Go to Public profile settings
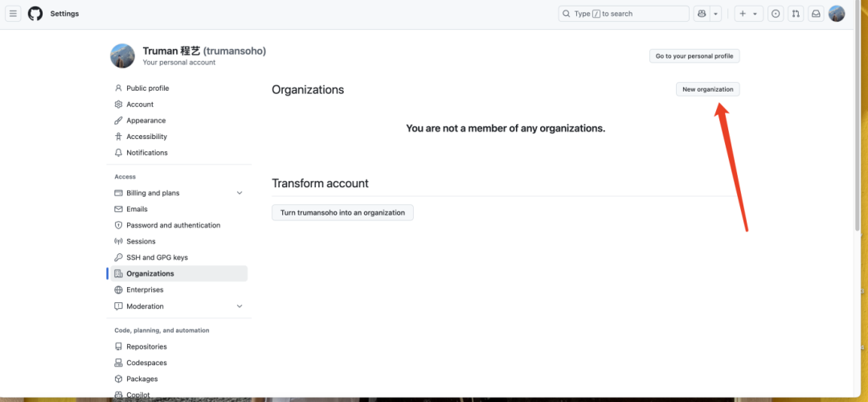The height and width of the screenshot is (402, 868). (x=147, y=88)
